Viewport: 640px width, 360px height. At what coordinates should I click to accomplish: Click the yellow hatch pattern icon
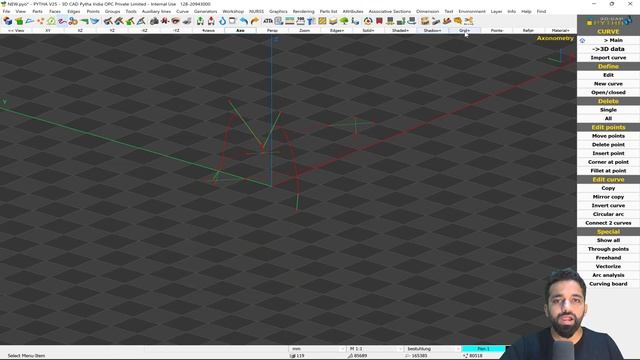(322, 21)
